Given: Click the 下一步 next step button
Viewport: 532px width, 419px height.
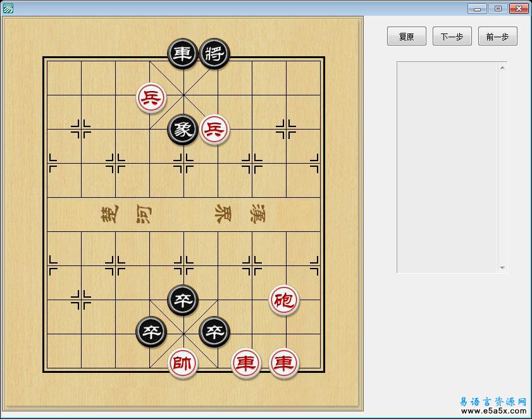Looking at the screenshot, I should (x=452, y=37).
